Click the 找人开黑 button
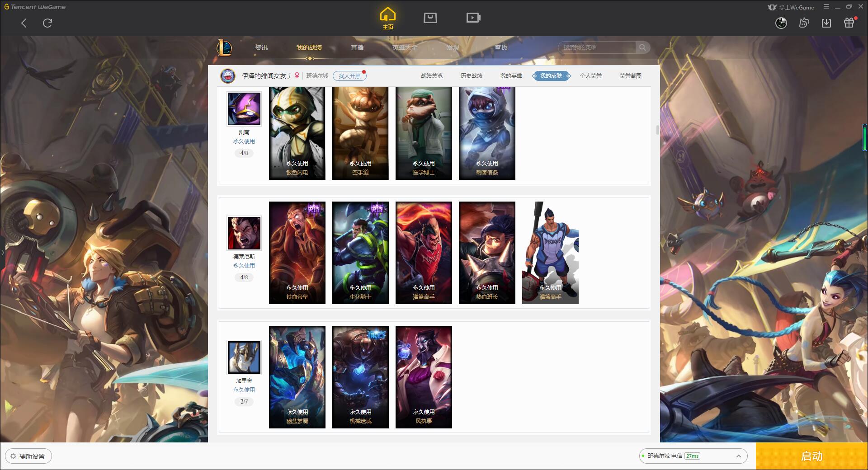The height and width of the screenshot is (470, 868). point(349,76)
